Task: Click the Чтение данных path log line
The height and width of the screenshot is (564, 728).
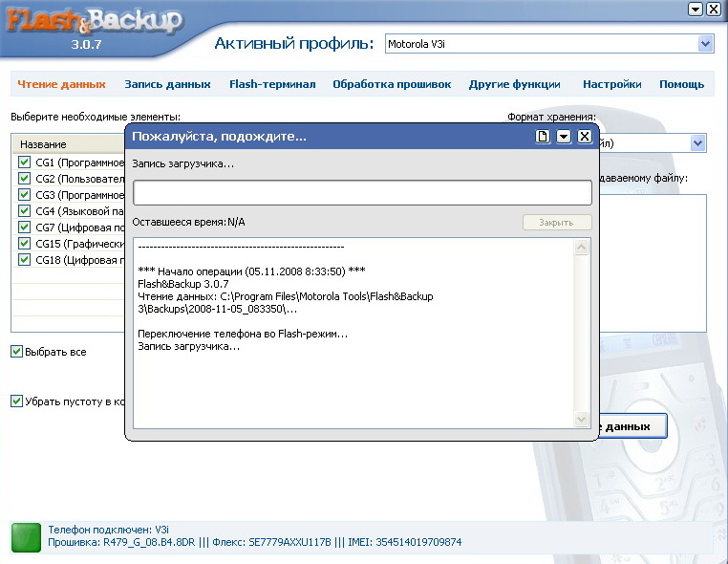Action: [286, 302]
